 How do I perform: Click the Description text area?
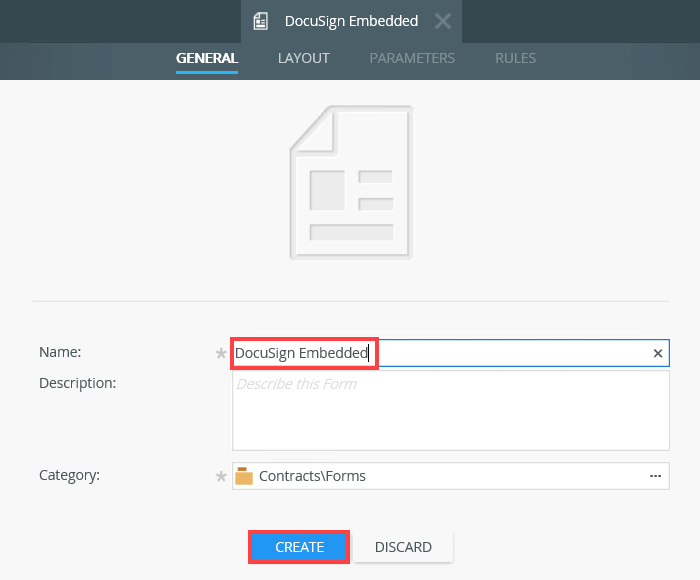pyautogui.click(x=450, y=410)
